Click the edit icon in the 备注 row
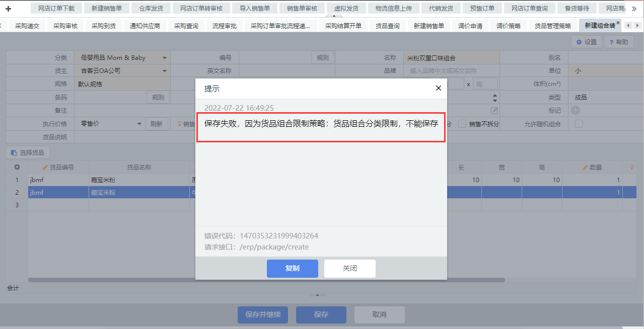The image size is (644, 329). [494, 111]
